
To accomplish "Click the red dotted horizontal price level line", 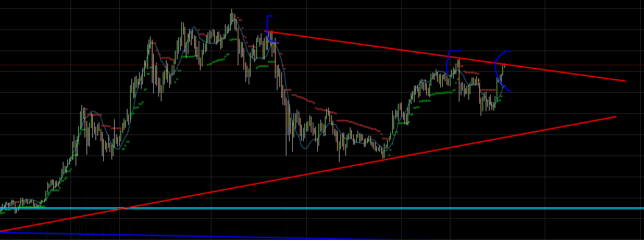I will click(322, 65).
